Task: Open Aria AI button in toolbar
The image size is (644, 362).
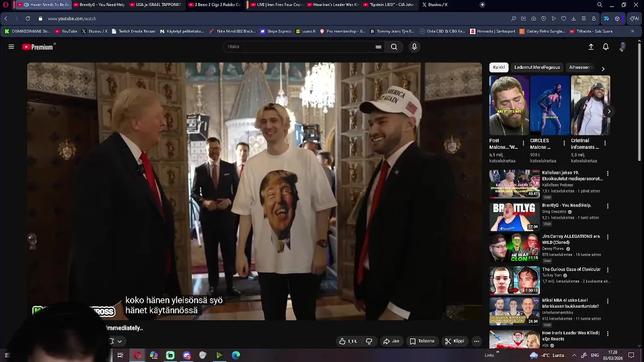Action: point(634,19)
